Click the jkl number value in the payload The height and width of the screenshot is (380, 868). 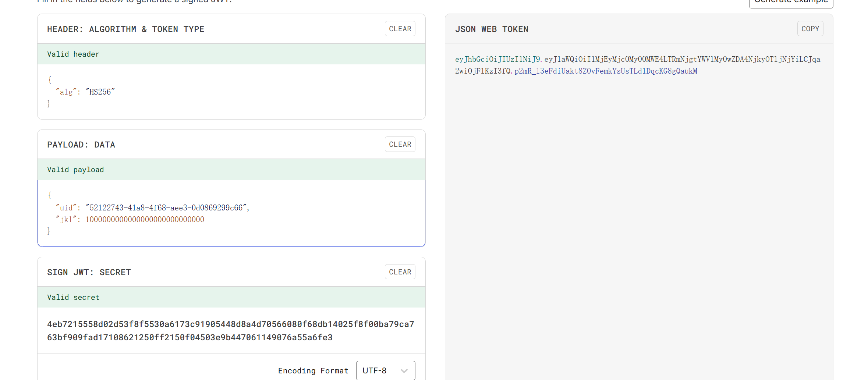point(145,220)
